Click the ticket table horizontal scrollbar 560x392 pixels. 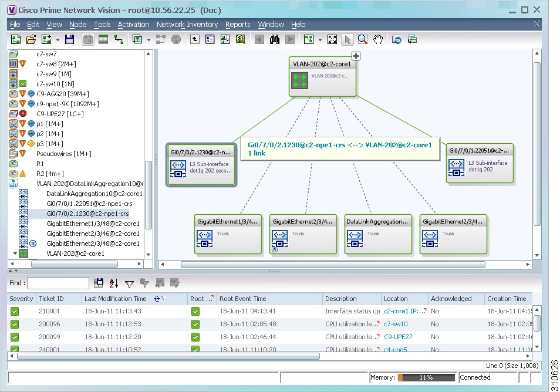[168, 356]
